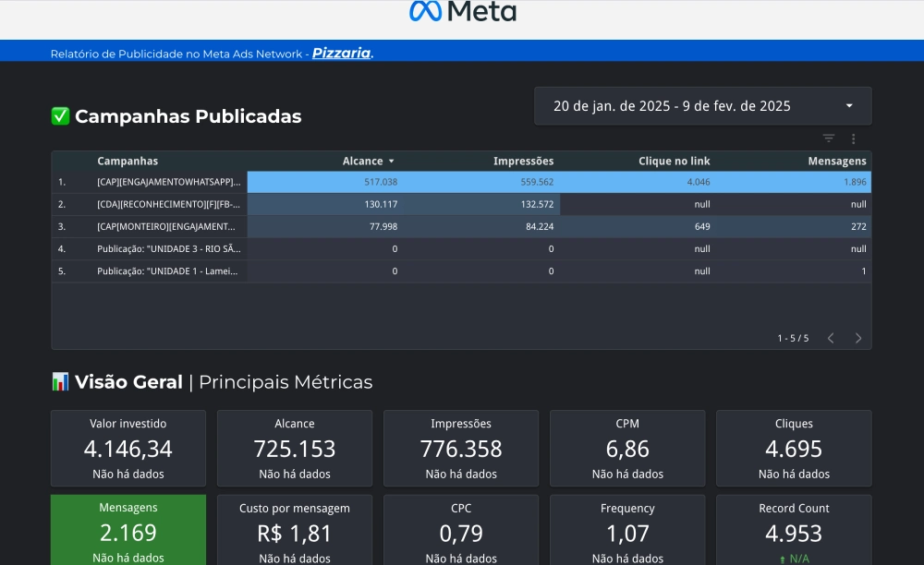
Task: Select the ENGAJAMENTOWHATSAPP campaign row
Action: click(168, 183)
